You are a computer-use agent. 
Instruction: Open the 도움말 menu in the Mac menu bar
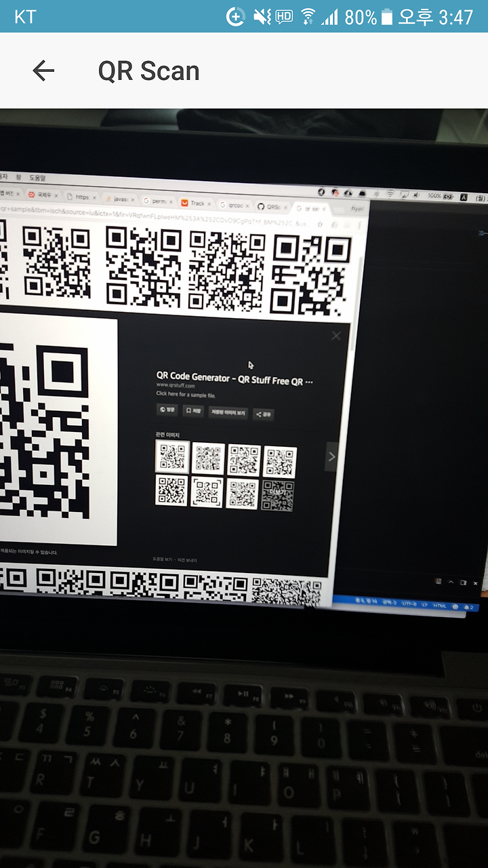pyautogui.click(x=38, y=178)
